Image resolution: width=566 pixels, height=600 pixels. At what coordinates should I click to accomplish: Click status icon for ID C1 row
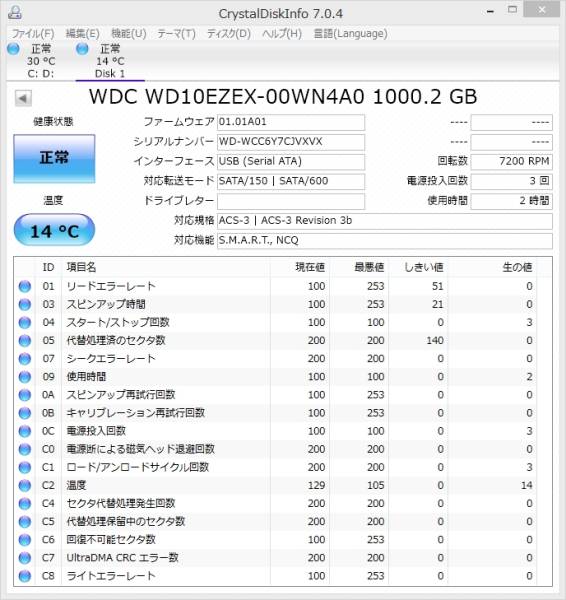point(25,468)
